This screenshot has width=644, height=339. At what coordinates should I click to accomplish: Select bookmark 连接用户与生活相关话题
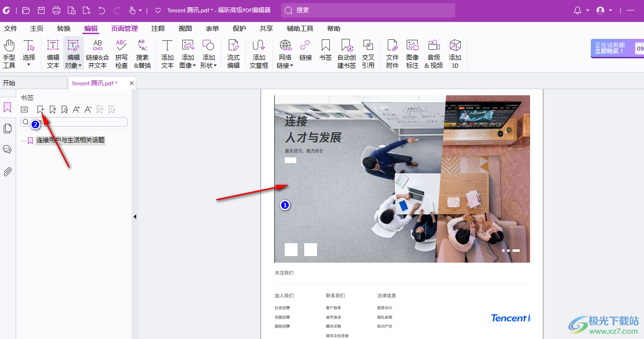click(70, 139)
